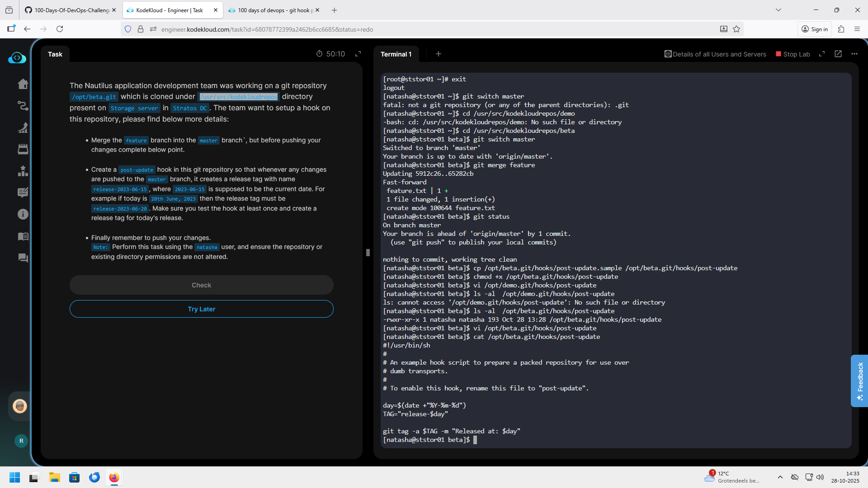Add a new terminal tab with plus
This screenshot has height=488, width=868.
click(x=438, y=54)
